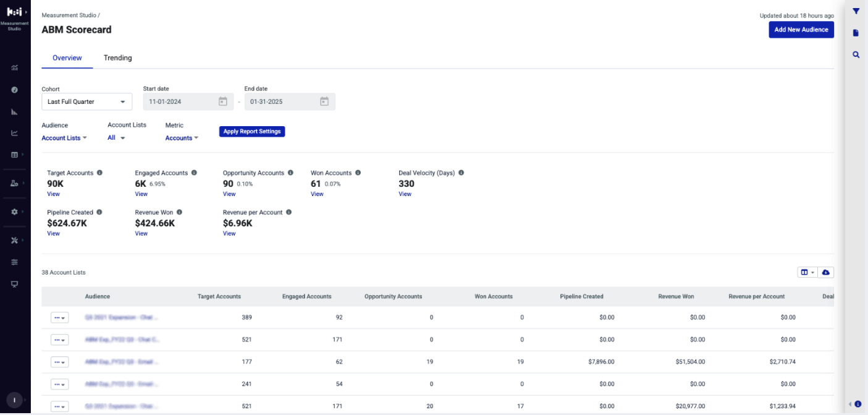868x415 pixels.
Task: Click the Measurement Studio logo in the sidebar
Action: pos(14,12)
